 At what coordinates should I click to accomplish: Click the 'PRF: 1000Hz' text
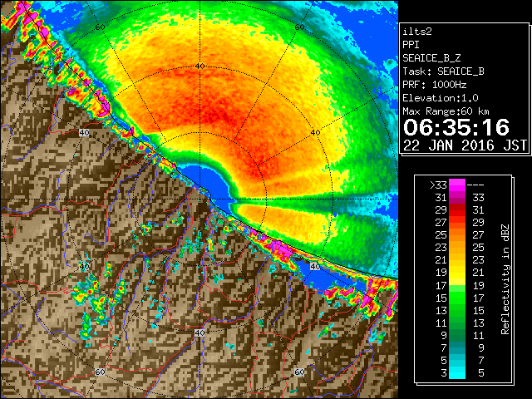(435, 85)
